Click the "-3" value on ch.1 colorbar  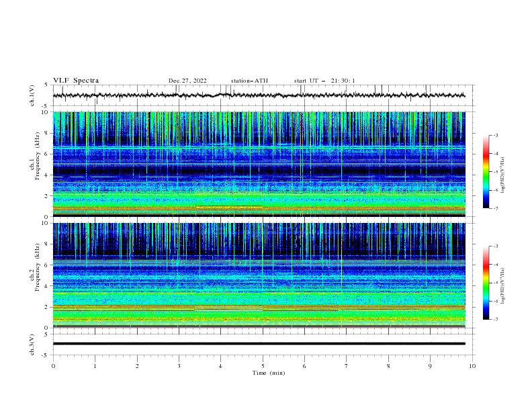pyautogui.click(x=495, y=135)
